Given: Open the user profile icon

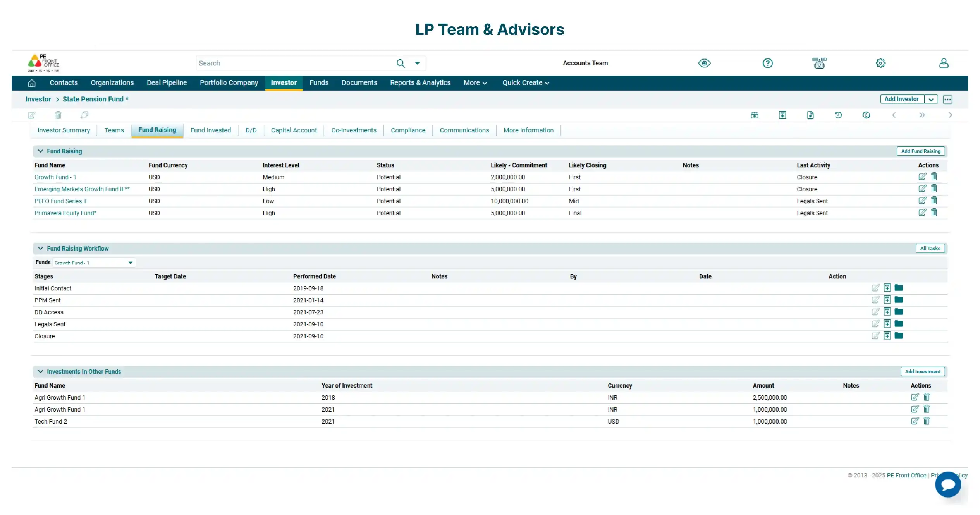Looking at the screenshot, I should (944, 63).
